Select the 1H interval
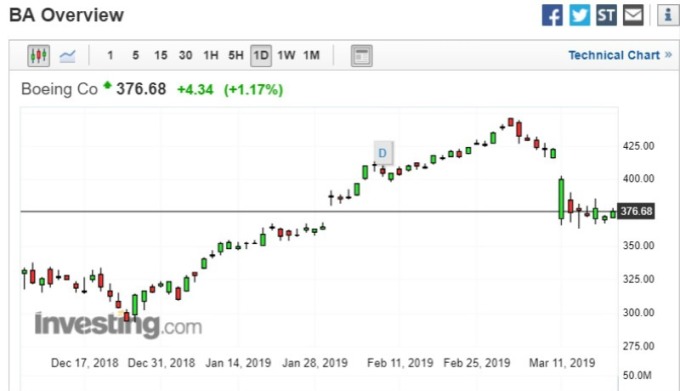The height and width of the screenshot is (391, 680). (x=211, y=55)
